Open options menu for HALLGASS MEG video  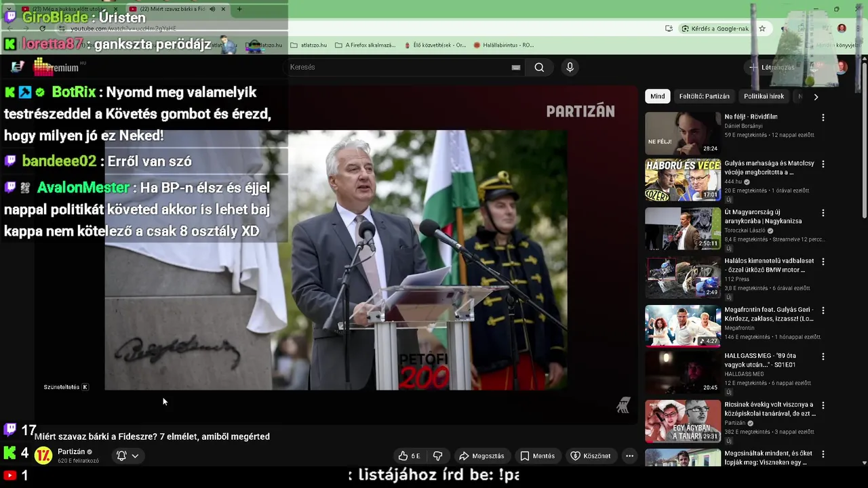[x=823, y=357]
